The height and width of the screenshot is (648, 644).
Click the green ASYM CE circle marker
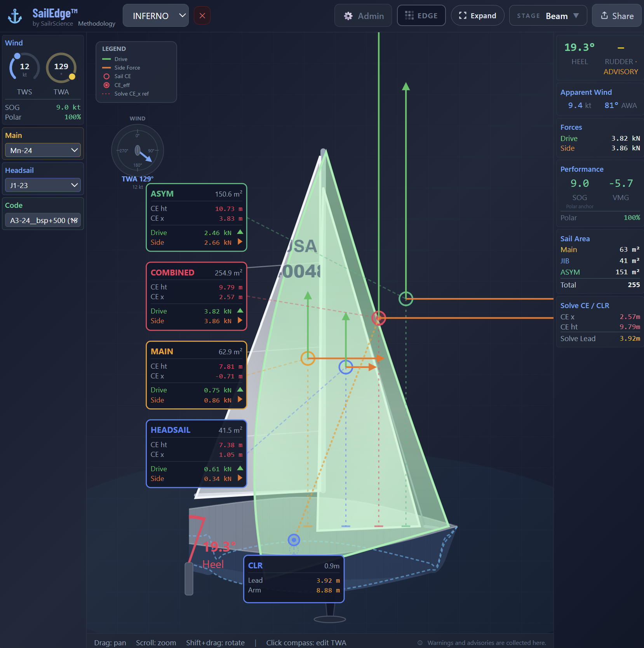click(406, 299)
